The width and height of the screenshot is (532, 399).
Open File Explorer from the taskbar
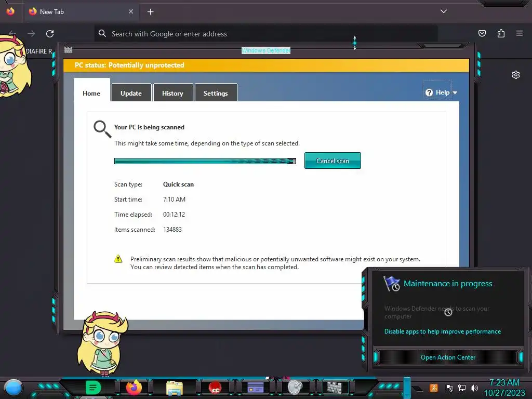[x=175, y=388]
